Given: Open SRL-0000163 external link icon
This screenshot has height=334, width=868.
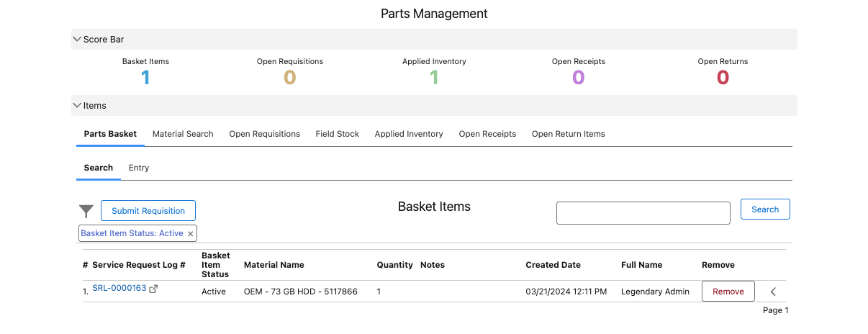Looking at the screenshot, I should (x=153, y=289).
